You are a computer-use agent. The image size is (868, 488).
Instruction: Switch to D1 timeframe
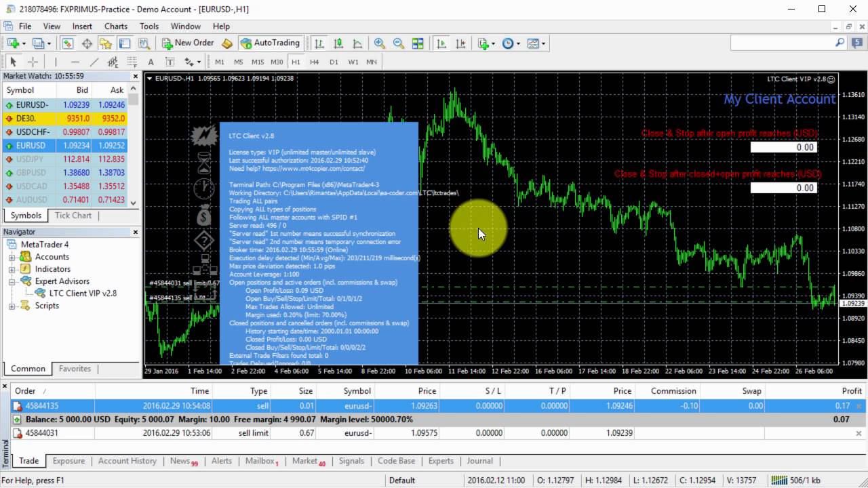tap(334, 62)
